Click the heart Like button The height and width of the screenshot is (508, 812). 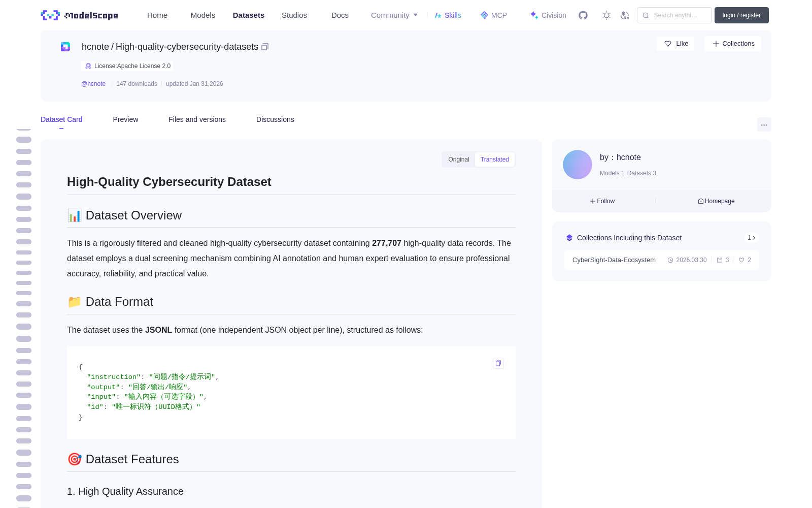pyautogui.click(x=676, y=44)
